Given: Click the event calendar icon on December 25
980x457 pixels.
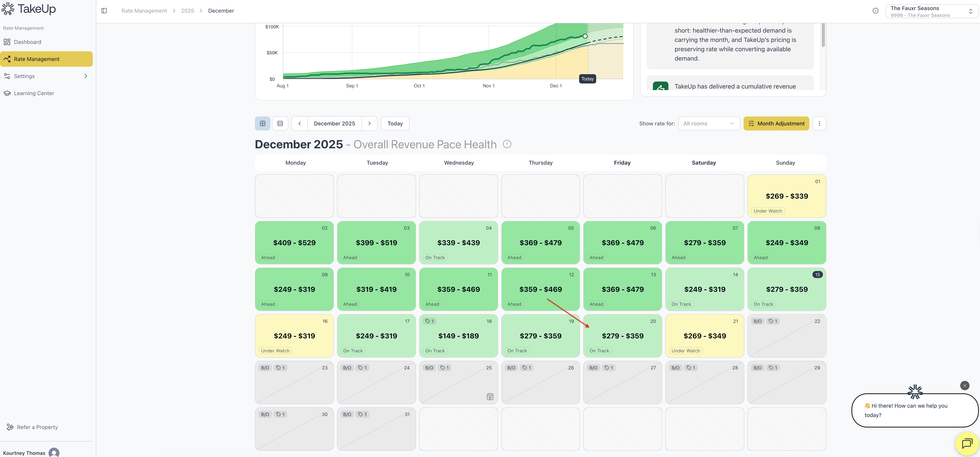Looking at the screenshot, I should click(490, 396).
